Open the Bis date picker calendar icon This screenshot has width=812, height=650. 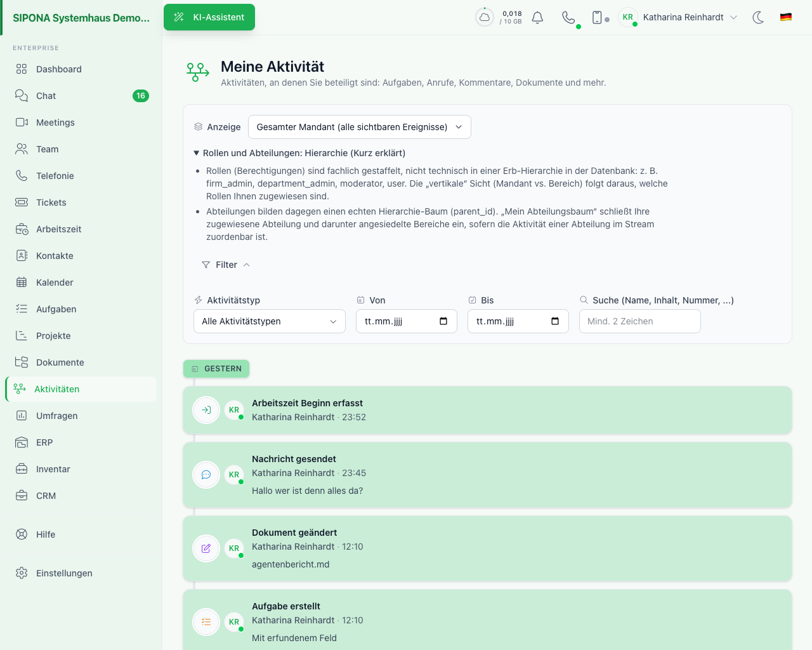click(x=555, y=321)
